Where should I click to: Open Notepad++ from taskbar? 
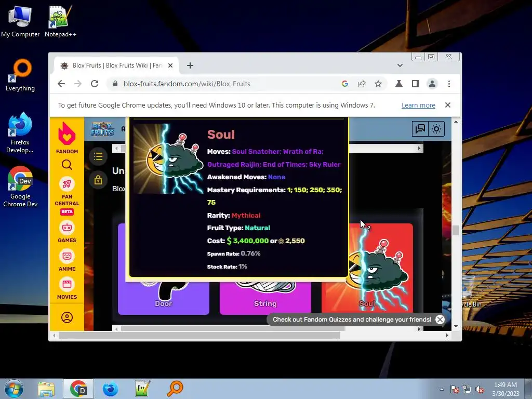click(142, 389)
